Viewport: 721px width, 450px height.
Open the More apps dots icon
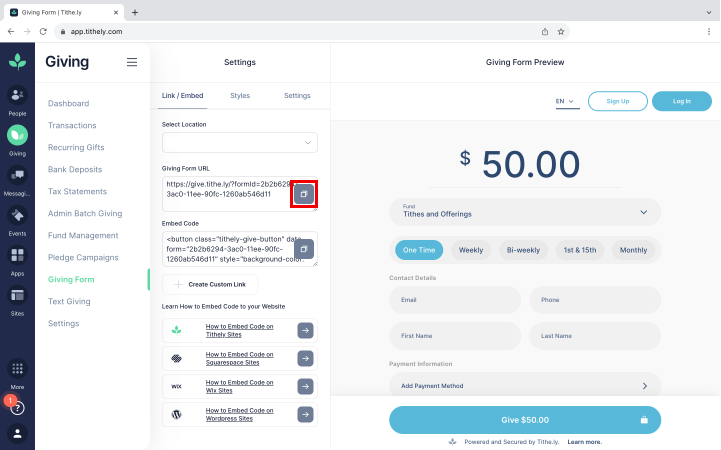[x=17, y=369]
